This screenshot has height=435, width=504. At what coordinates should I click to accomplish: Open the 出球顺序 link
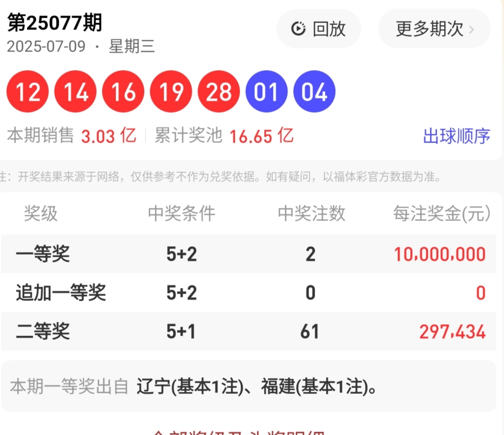pos(456,136)
